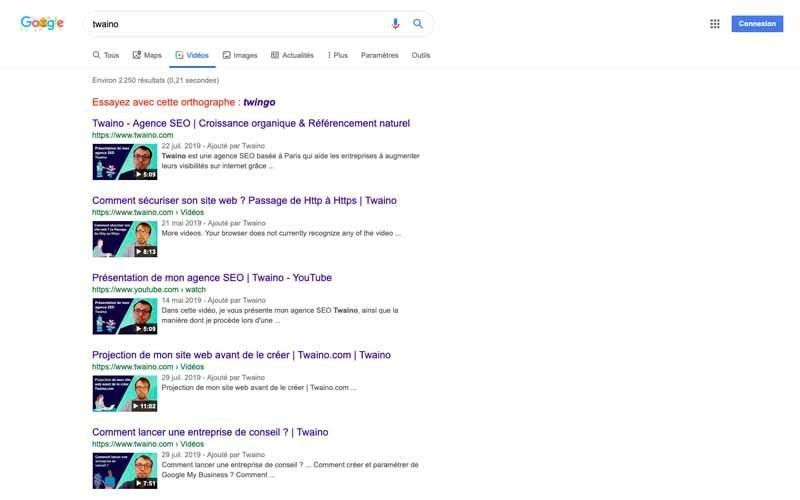Click the date 21 mai 2019 - Ajouté par Twaino
This screenshot has height=500, width=800.
click(214, 223)
